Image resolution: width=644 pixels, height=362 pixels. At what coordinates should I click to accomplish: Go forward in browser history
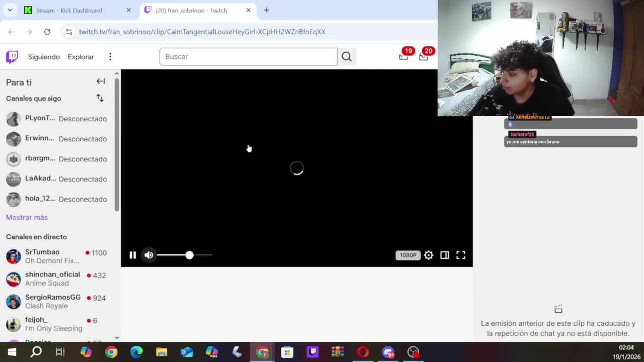pos(29,32)
